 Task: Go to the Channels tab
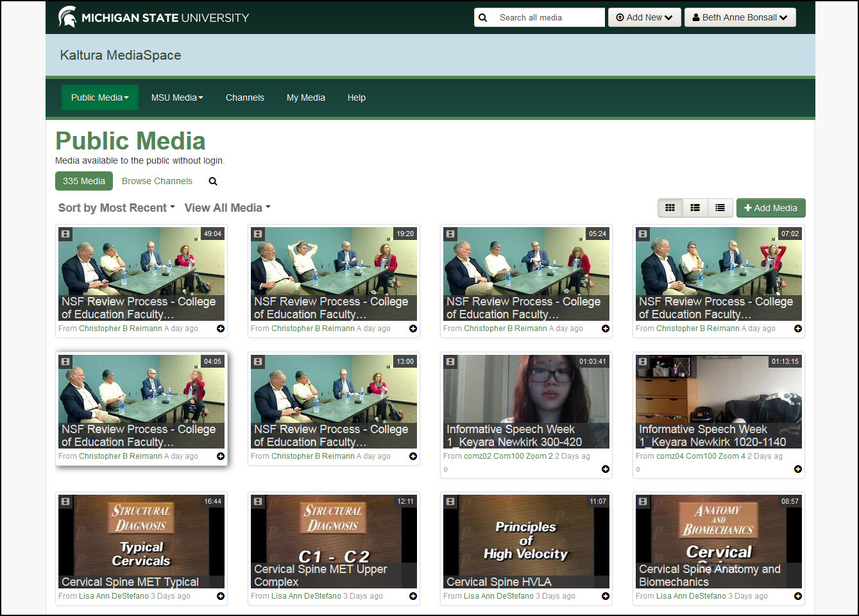(245, 98)
